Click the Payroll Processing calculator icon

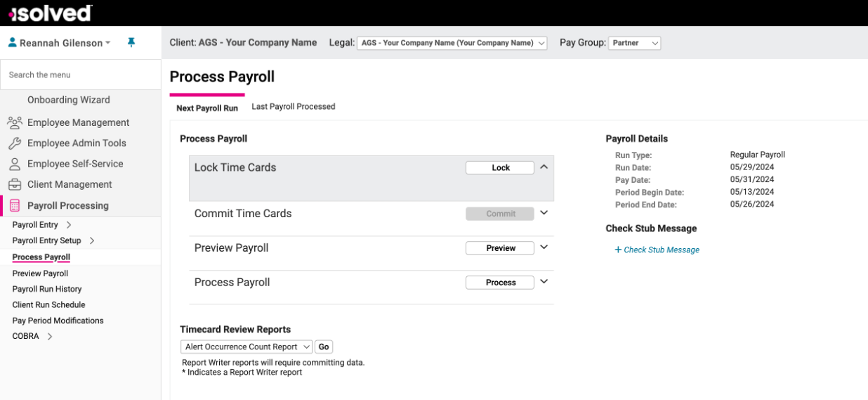coord(15,206)
